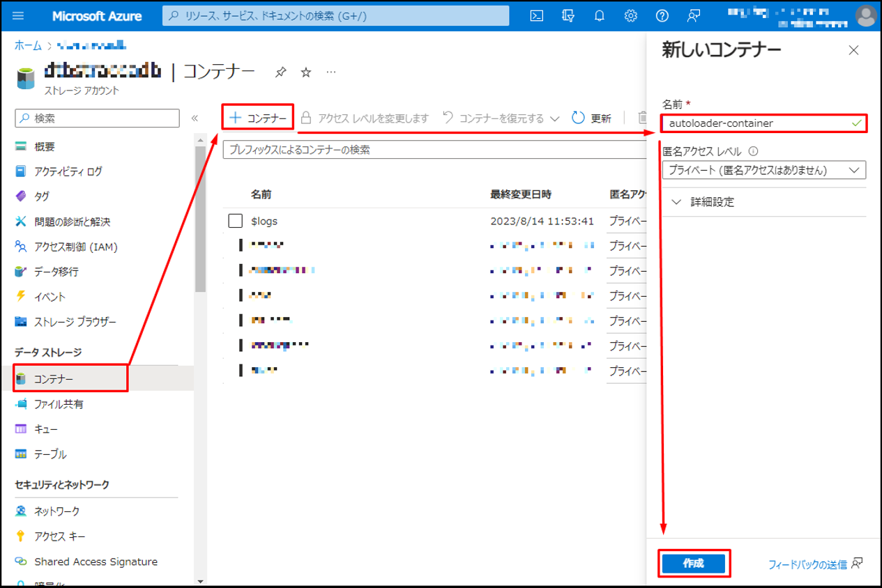The height and width of the screenshot is (588, 882).
Task: Click the delete trash icon in toolbar
Action: pyautogui.click(x=642, y=118)
